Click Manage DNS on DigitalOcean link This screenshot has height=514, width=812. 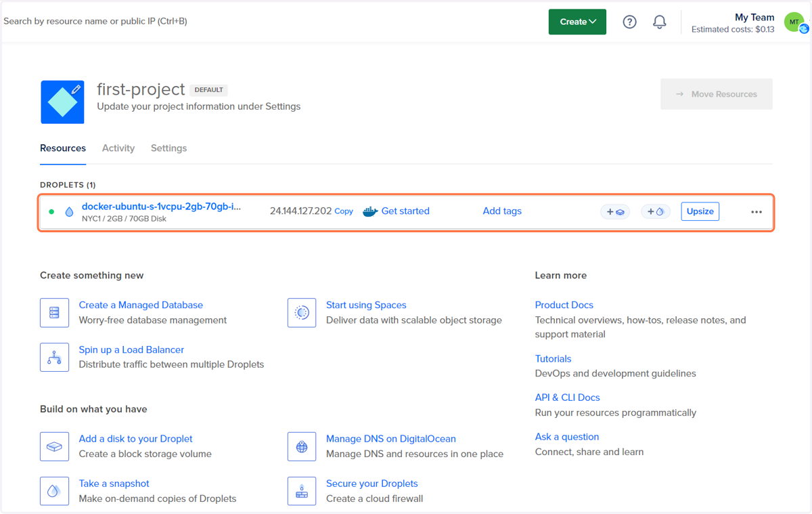[x=391, y=439]
